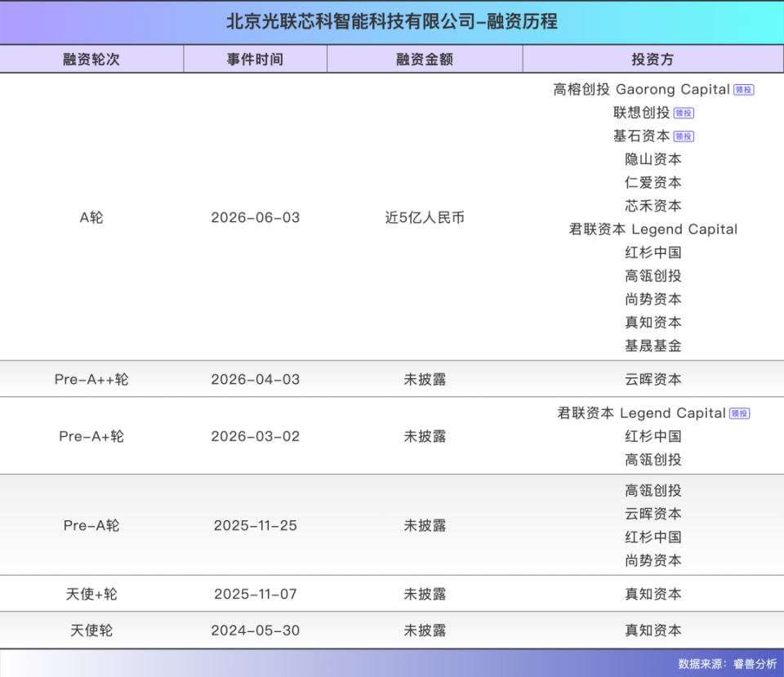Click 未披露 in the 天使轮 row
This screenshot has height=677, width=784.
(425, 630)
